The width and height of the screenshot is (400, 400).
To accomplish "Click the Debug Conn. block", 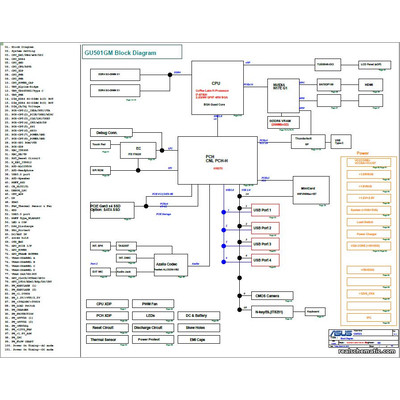I will point(111,133).
